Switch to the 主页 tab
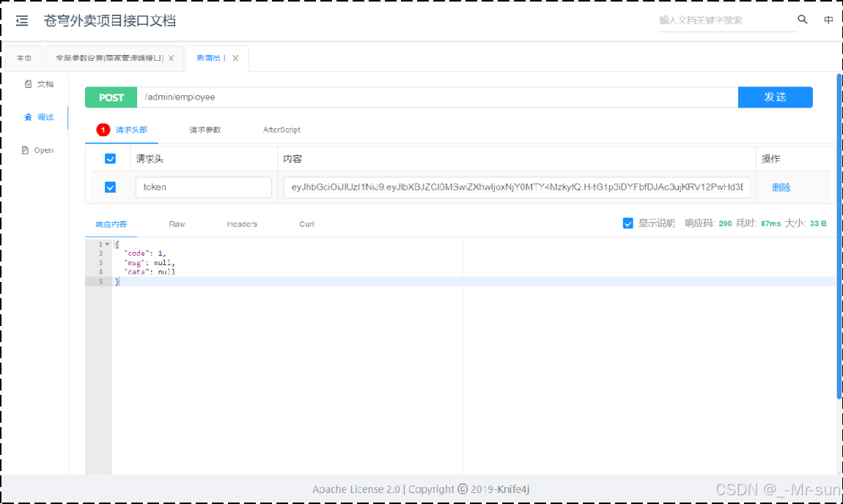The image size is (843, 504). point(24,58)
